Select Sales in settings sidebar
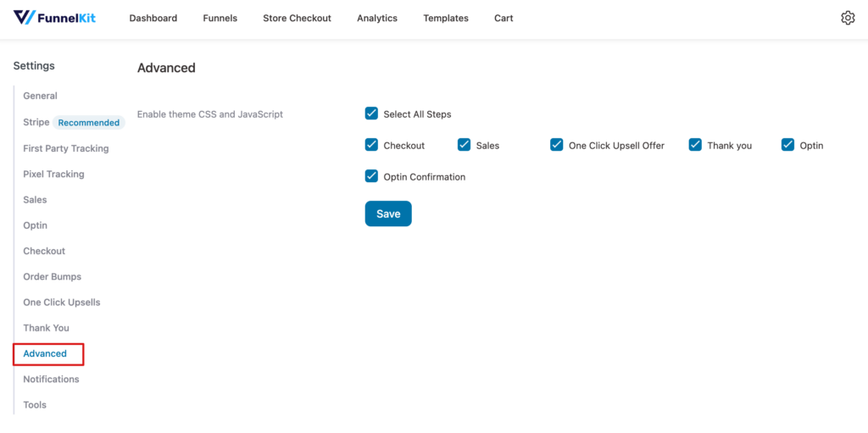 [35, 200]
